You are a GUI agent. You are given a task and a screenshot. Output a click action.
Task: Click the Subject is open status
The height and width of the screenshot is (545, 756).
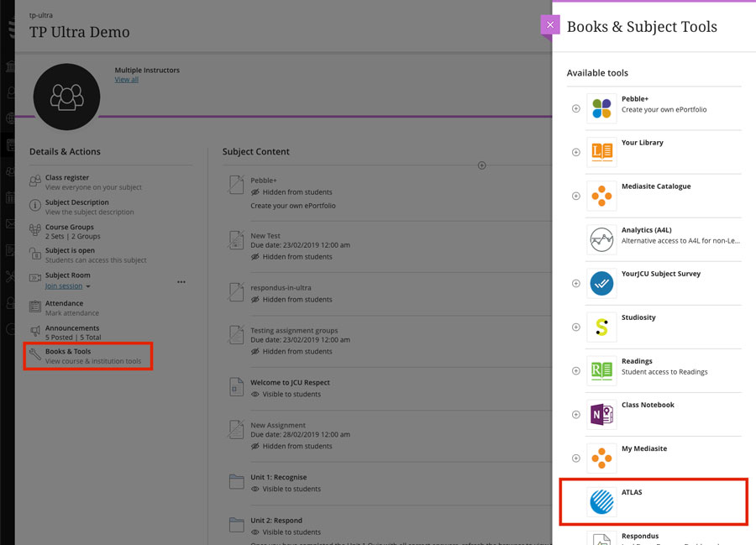70,250
